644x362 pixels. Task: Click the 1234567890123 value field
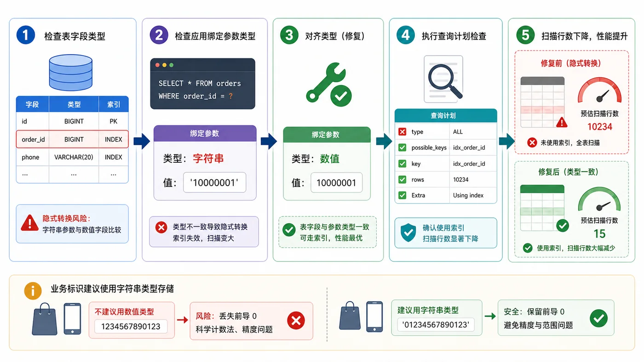tap(131, 327)
